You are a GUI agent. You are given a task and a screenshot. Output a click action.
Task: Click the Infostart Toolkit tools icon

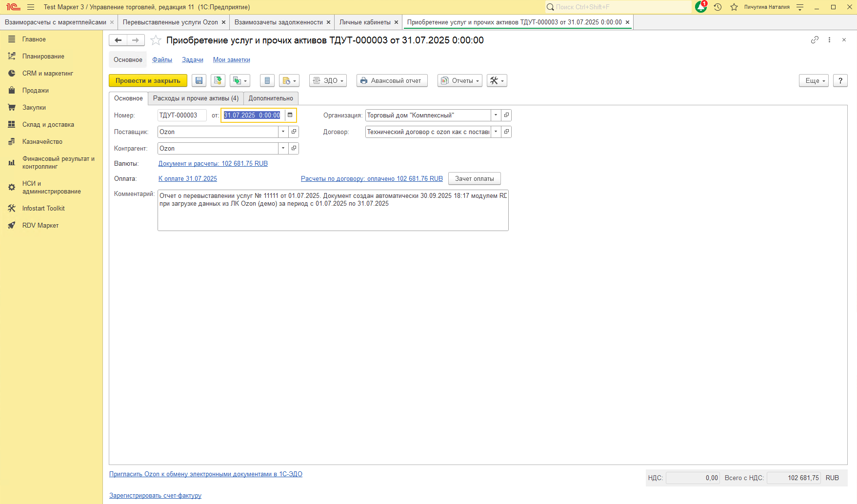point(12,208)
